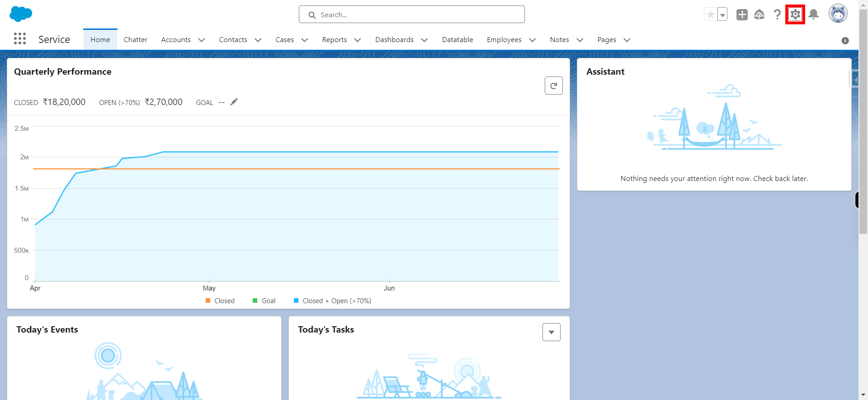This screenshot has width=868, height=400.
Task: Edit the quarterly goal pencil
Action: tap(234, 102)
